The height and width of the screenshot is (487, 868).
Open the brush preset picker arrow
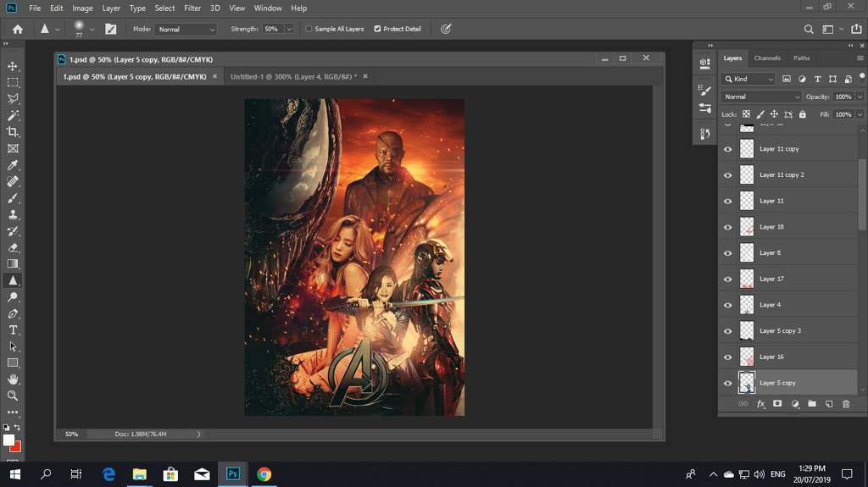coord(92,30)
